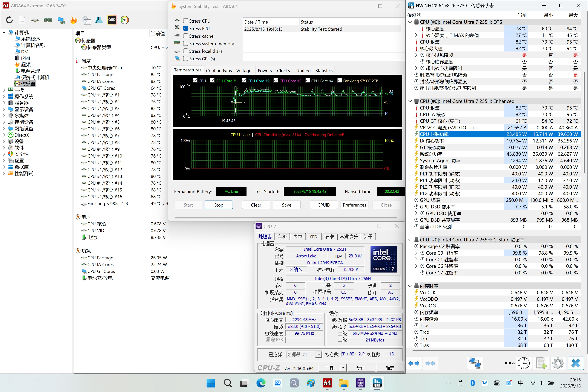
Task: Open the 基准跑分 tab in CPU-Z
Action: [x=348, y=237]
